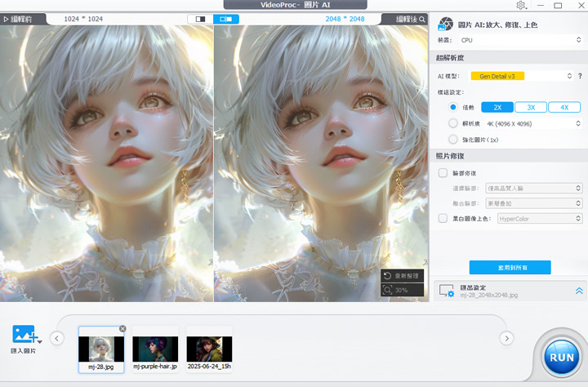Open the 4K (4096 X 4096) resolution dropdown
The image size is (588, 387).
point(533,123)
